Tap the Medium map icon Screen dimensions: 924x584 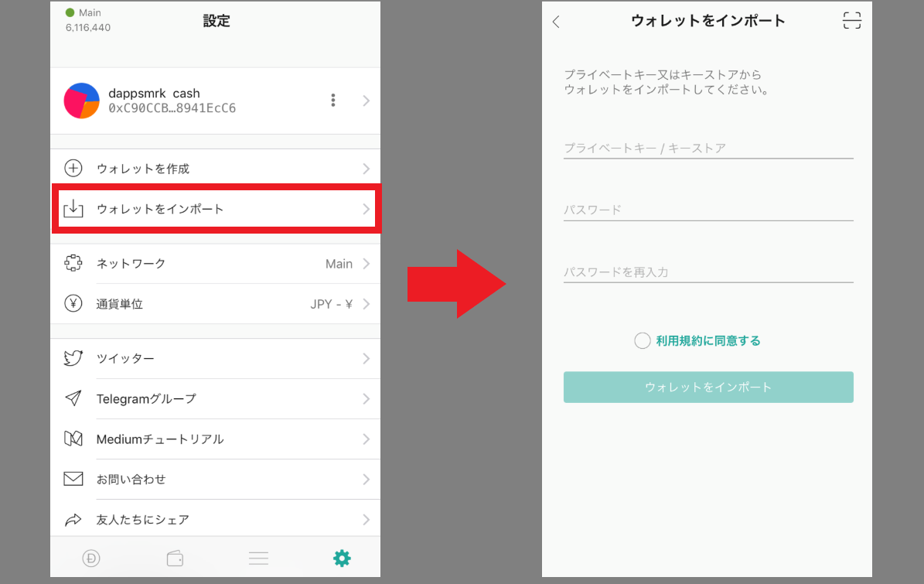coord(73,439)
